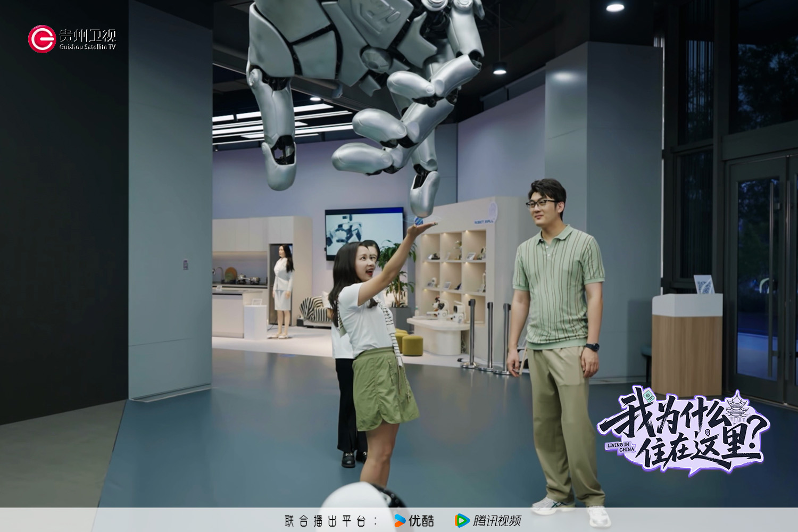Image resolution: width=798 pixels, height=532 pixels.
Task: Click the Tencent Video icon
Action: pos(462,521)
